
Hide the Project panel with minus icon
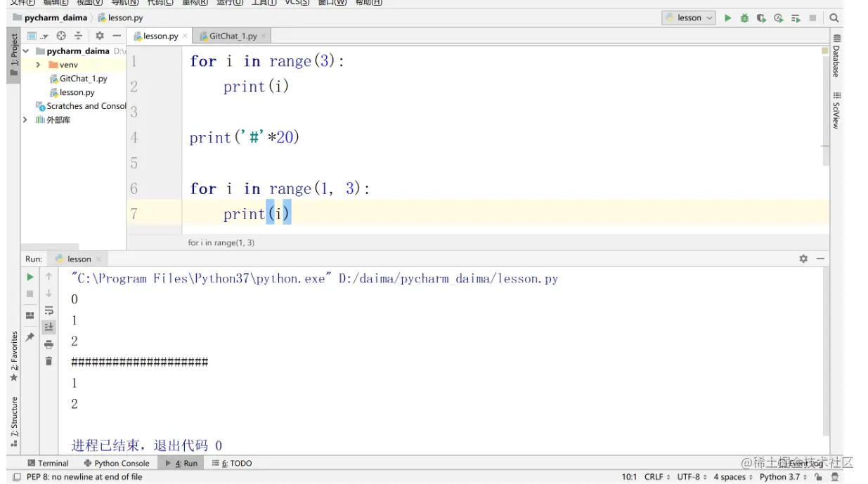tap(116, 36)
